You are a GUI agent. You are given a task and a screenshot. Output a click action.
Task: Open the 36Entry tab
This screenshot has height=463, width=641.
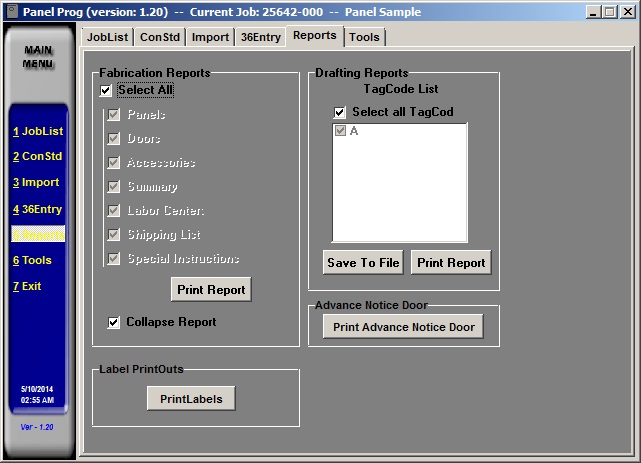pyautogui.click(x=260, y=37)
